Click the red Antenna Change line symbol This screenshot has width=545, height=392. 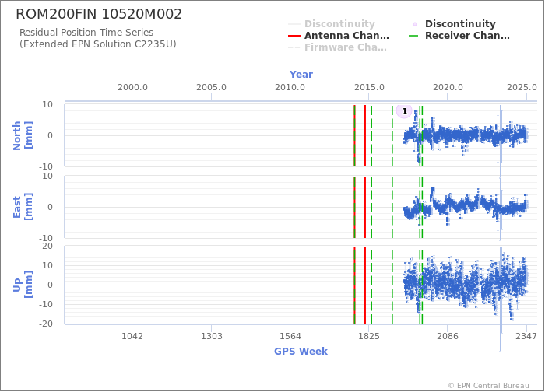[294, 36]
